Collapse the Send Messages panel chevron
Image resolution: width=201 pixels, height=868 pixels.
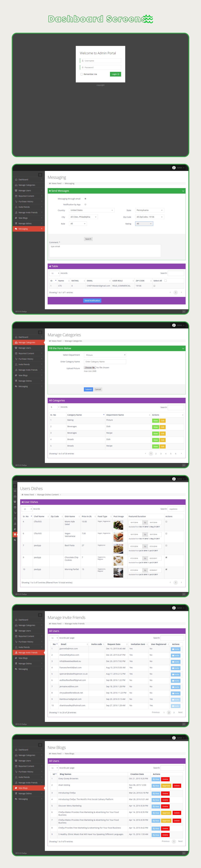coord(183,191)
